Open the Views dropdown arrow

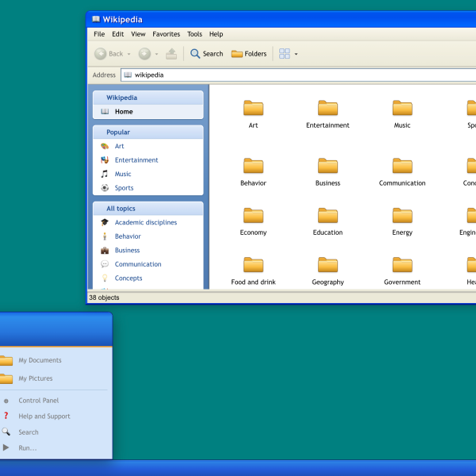click(296, 54)
